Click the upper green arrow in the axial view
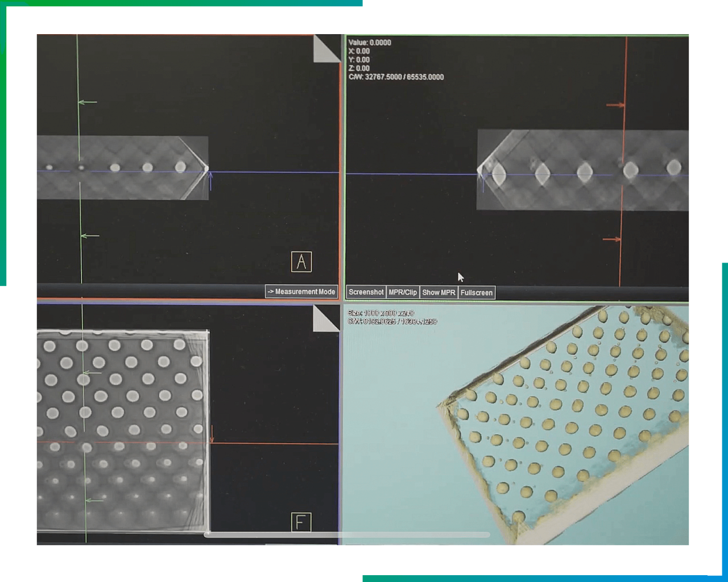Viewport: 728px width, 582px height. pos(86,102)
